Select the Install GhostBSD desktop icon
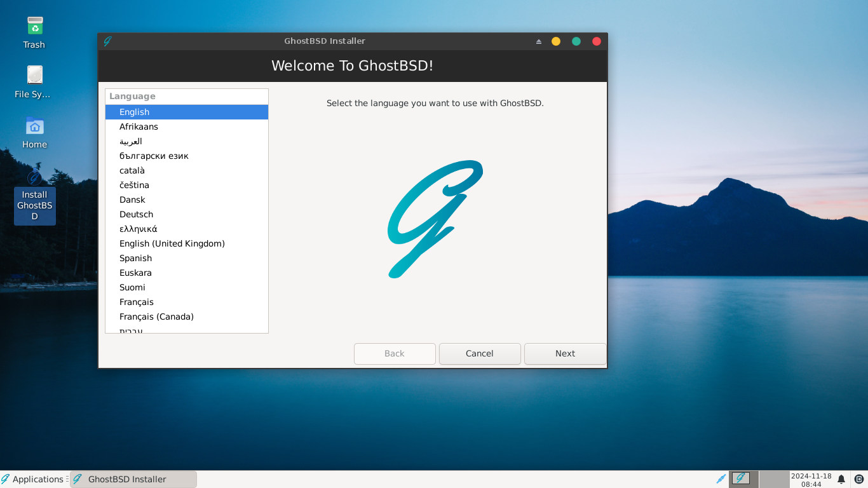This screenshot has height=488, width=868. pyautogui.click(x=34, y=196)
